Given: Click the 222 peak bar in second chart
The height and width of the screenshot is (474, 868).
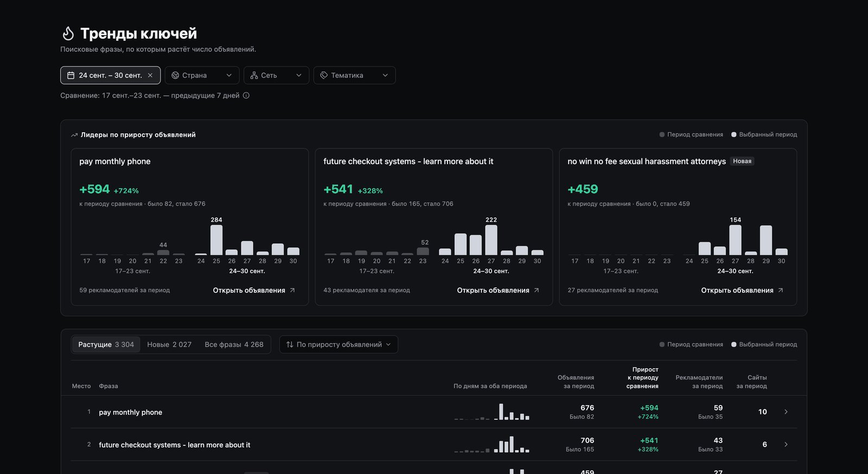Looking at the screenshot, I should pyautogui.click(x=491, y=240).
